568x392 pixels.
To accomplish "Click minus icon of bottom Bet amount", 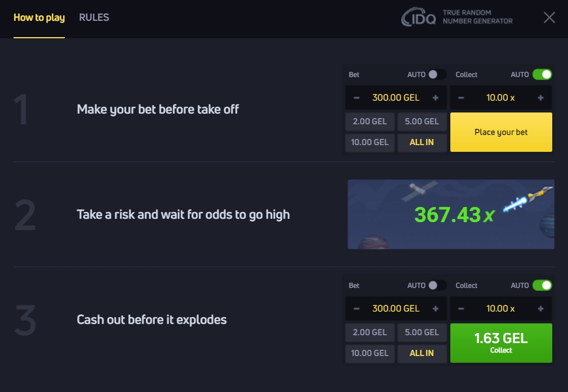I will pyautogui.click(x=356, y=309).
